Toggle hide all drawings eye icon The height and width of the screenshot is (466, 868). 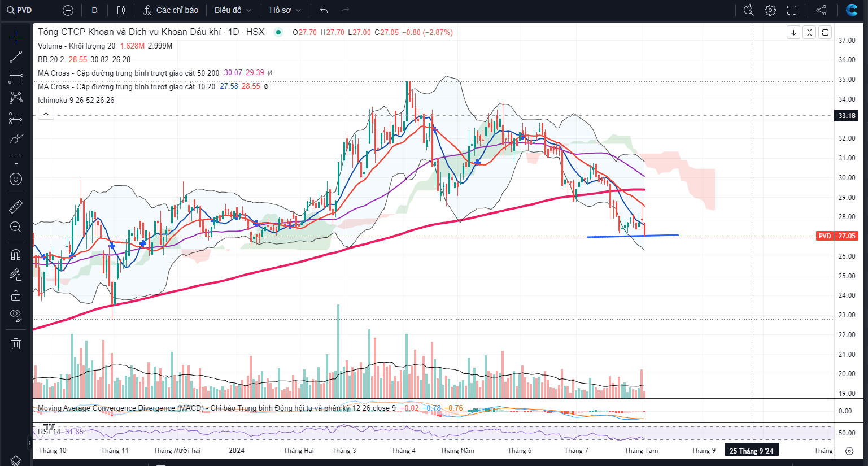coord(16,316)
